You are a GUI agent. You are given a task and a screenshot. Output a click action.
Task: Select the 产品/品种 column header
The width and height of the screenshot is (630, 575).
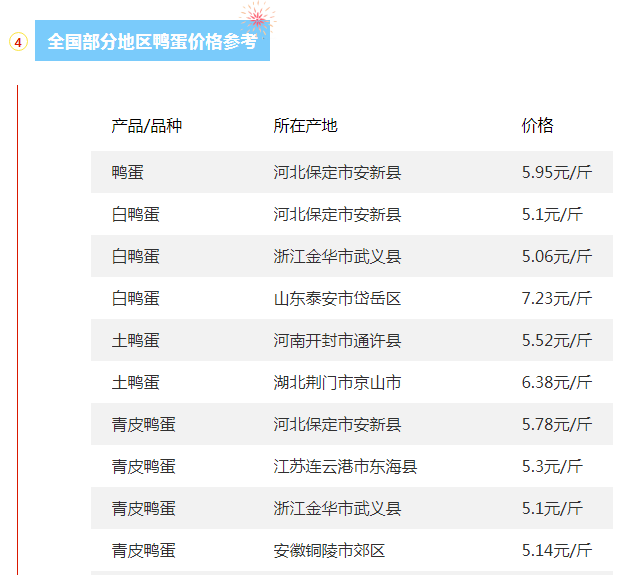[x=146, y=126]
